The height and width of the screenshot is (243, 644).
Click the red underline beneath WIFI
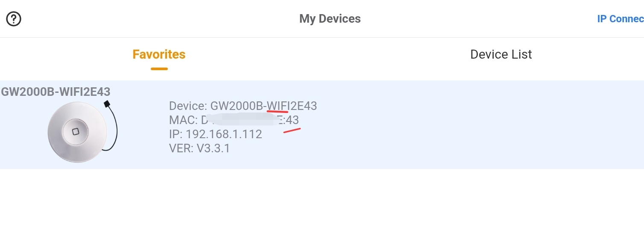coord(278,111)
